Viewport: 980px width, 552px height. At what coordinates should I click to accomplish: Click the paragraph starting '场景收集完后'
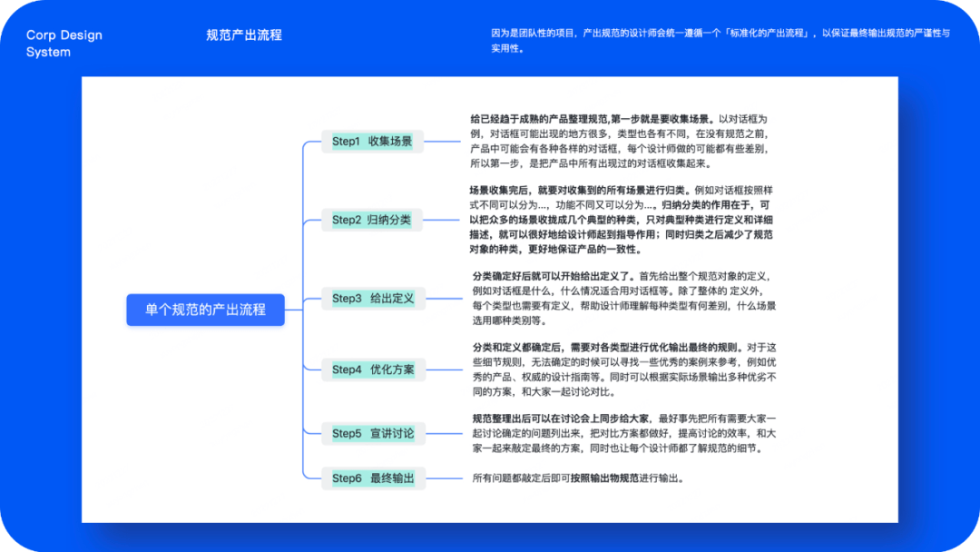(622, 220)
